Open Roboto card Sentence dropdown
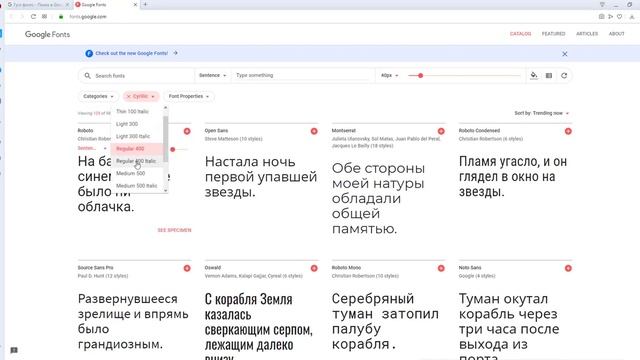 tap(92, 148)
